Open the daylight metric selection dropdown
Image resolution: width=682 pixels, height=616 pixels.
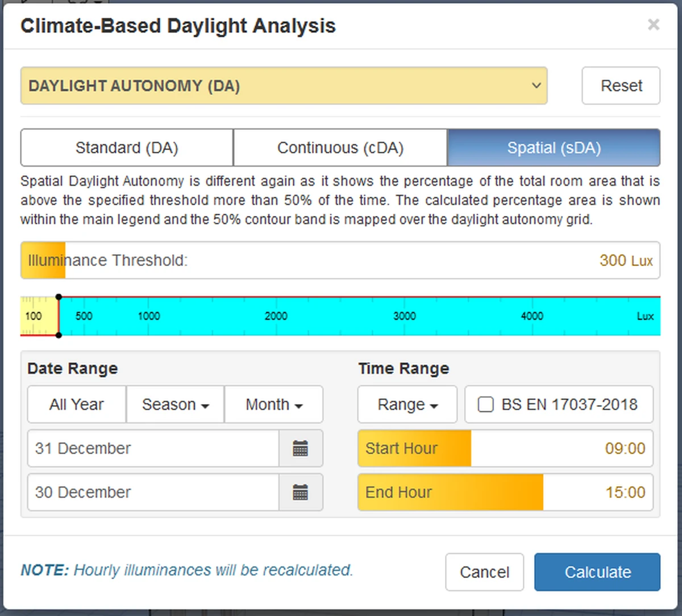[284, 86]
